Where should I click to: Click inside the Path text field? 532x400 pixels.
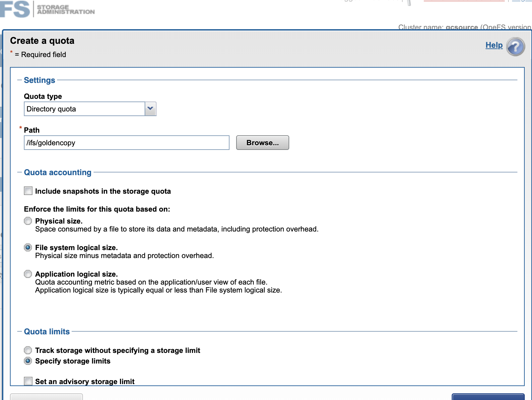(126, 143)
